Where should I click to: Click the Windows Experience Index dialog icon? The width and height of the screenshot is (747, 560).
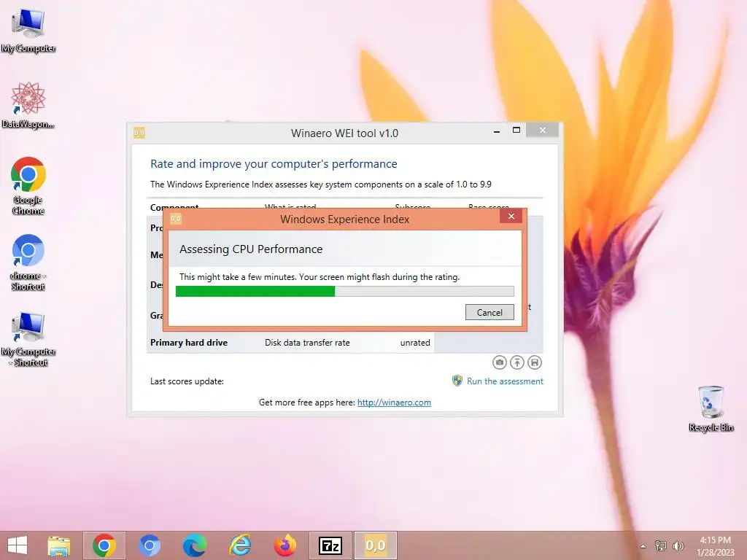click(176, 219)
